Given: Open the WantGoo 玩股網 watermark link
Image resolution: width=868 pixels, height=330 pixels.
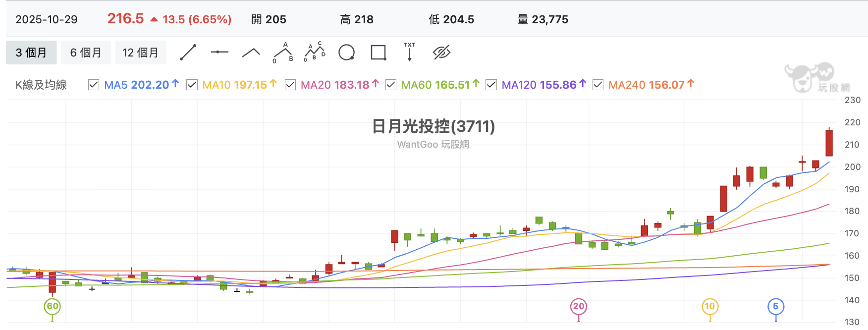Looking at the screenshot, I should 433,144.
